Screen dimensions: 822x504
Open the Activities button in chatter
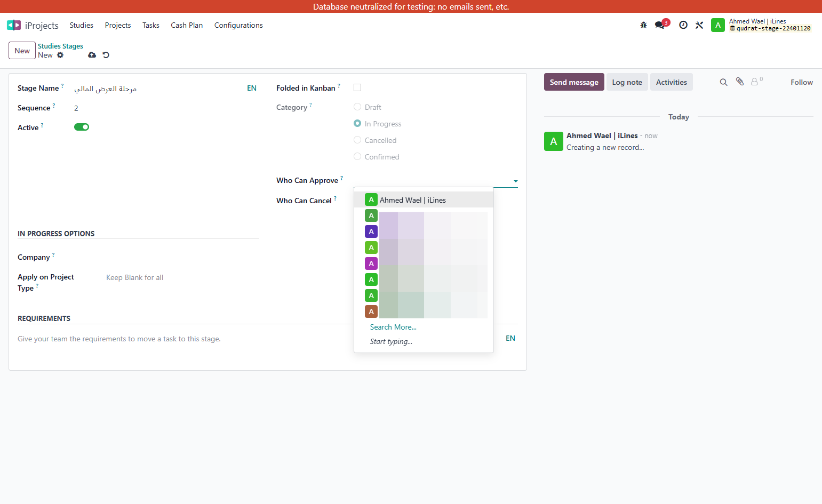672,82
